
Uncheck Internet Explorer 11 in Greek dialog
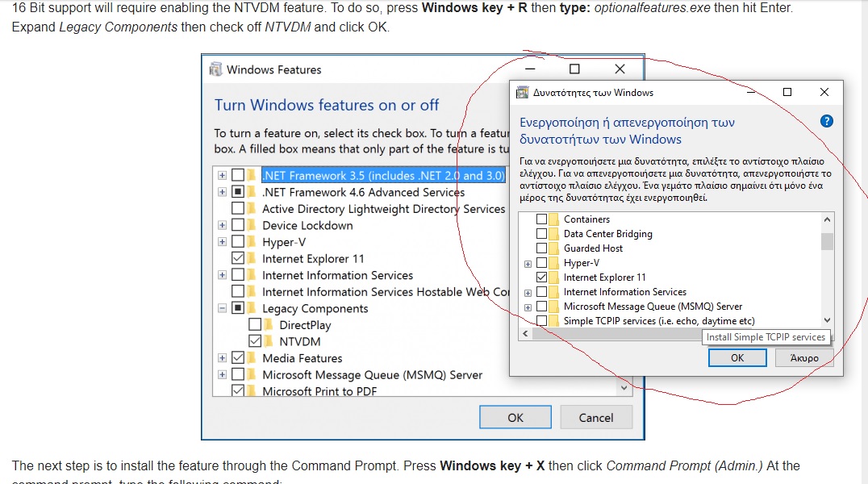pos(541,277)
